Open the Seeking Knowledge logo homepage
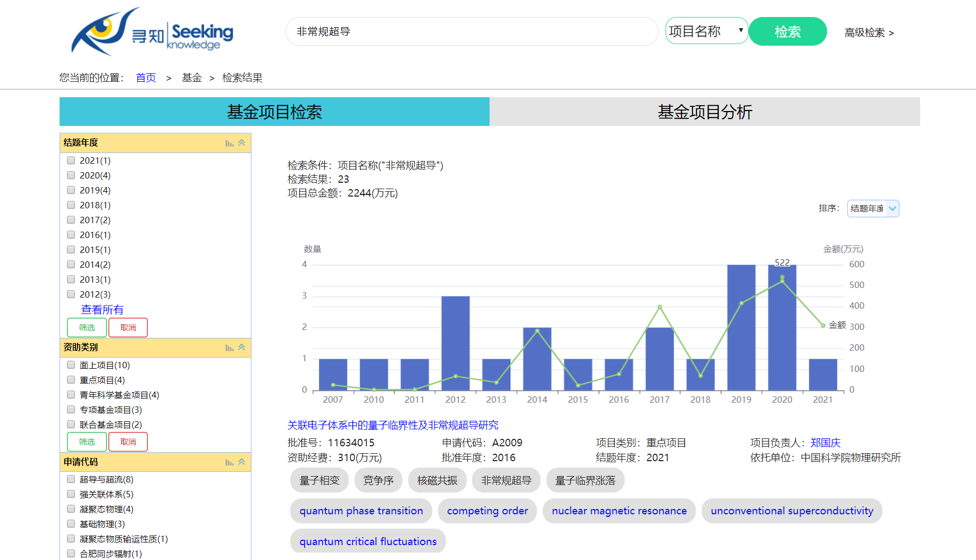976x560 pixels. click(152, 31)
